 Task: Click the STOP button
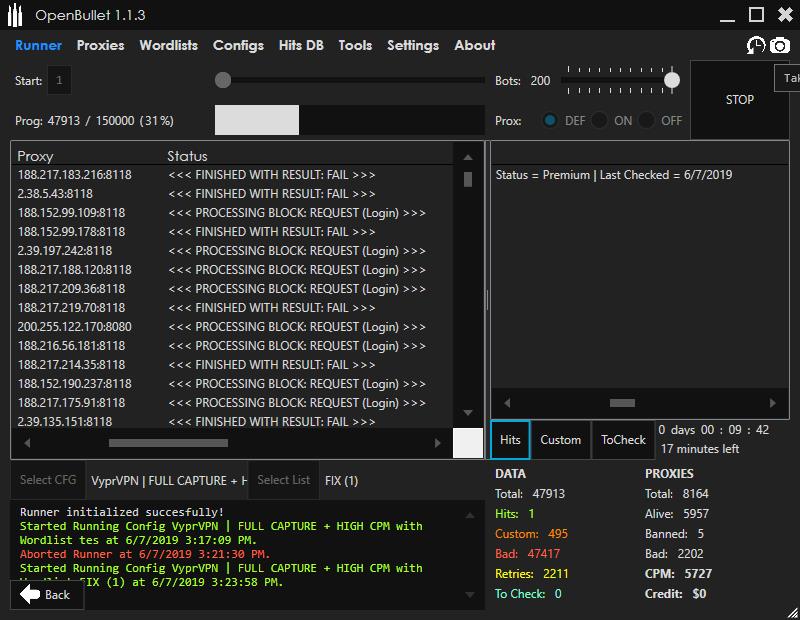[x=740, y=100]
